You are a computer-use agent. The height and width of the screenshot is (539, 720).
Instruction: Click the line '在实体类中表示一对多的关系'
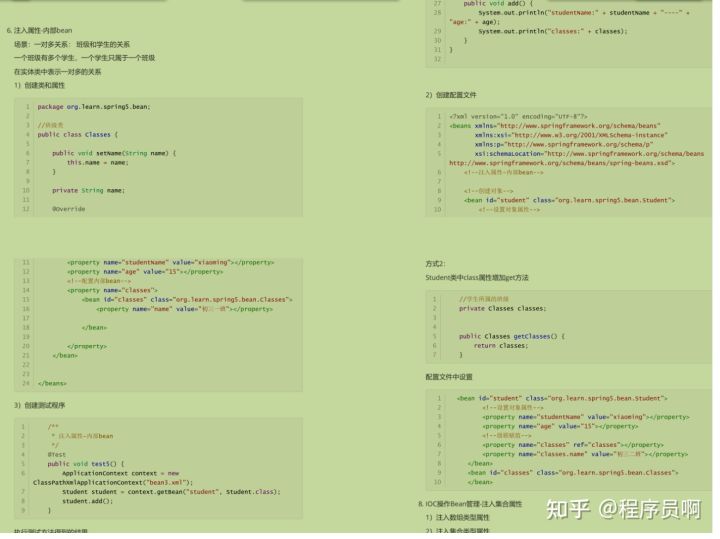(x=57, y=72)
